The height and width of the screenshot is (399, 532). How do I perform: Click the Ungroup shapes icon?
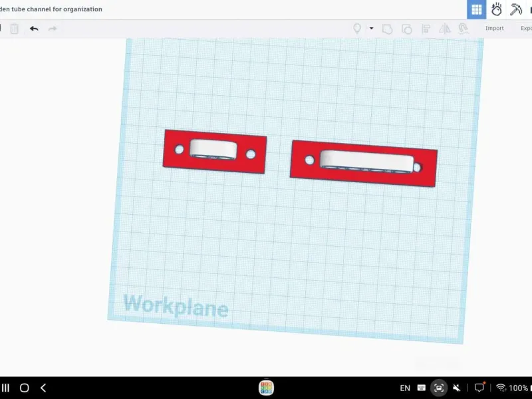407,29
